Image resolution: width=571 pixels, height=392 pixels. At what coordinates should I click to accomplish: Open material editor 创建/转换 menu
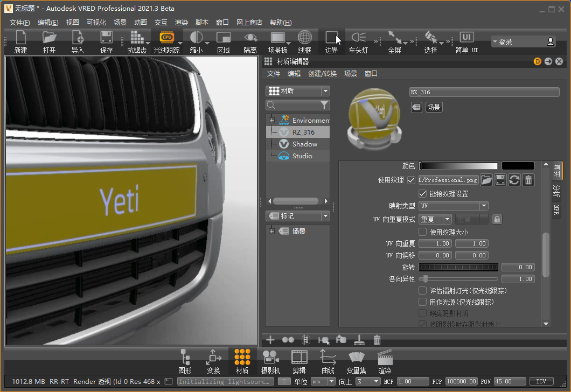(x=322, y=74)
